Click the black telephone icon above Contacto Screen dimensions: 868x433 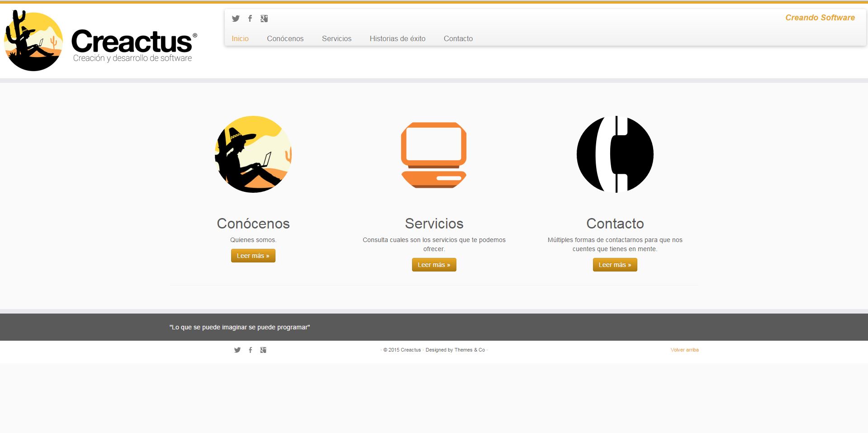pos(615,154)
